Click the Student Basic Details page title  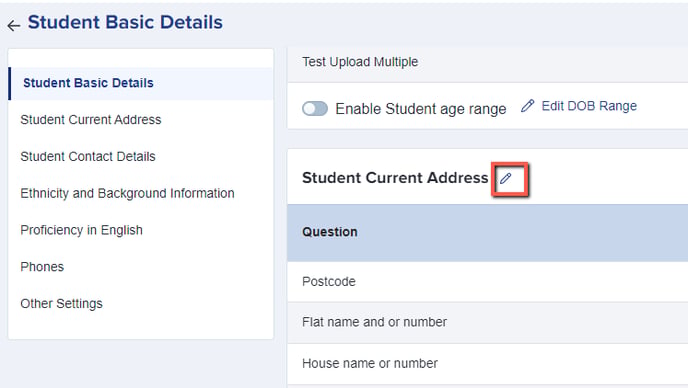[x=125, y=22]
